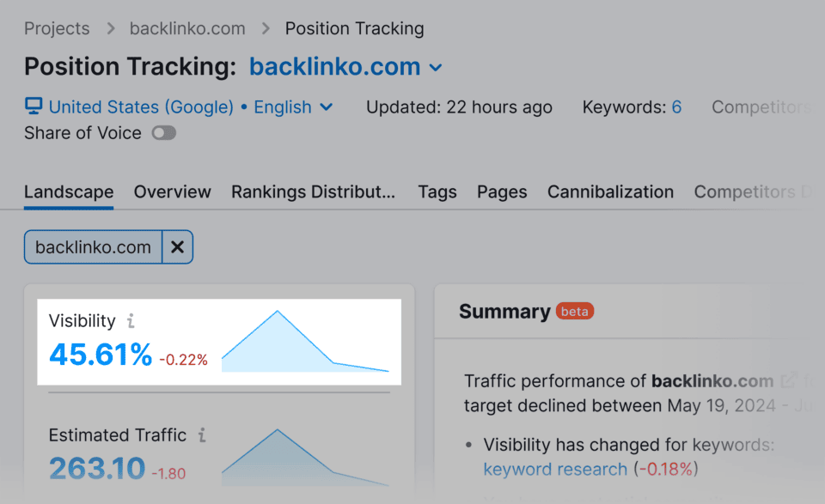Image resolution: width=825 pixels, height=504 pixels.
Task: Click the Keywords count link
Action: [x=676, y=107]
